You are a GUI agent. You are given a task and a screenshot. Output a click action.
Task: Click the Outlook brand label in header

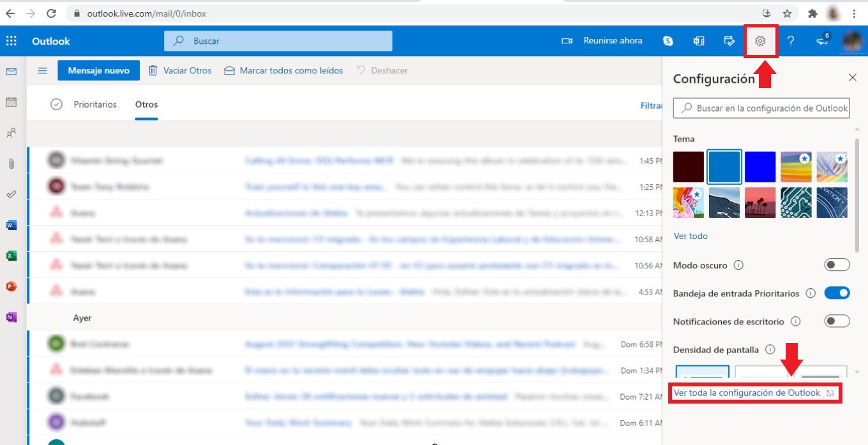[x=51, y=41]
